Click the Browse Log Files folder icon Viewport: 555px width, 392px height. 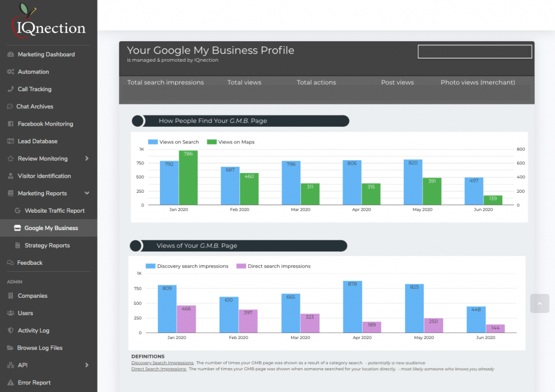pos(10,348)
